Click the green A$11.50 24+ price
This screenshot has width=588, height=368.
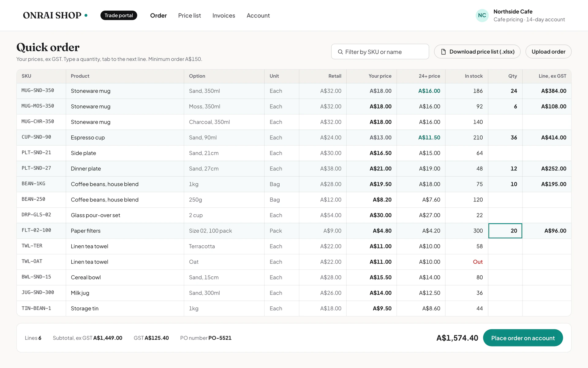tap(429, 137)
